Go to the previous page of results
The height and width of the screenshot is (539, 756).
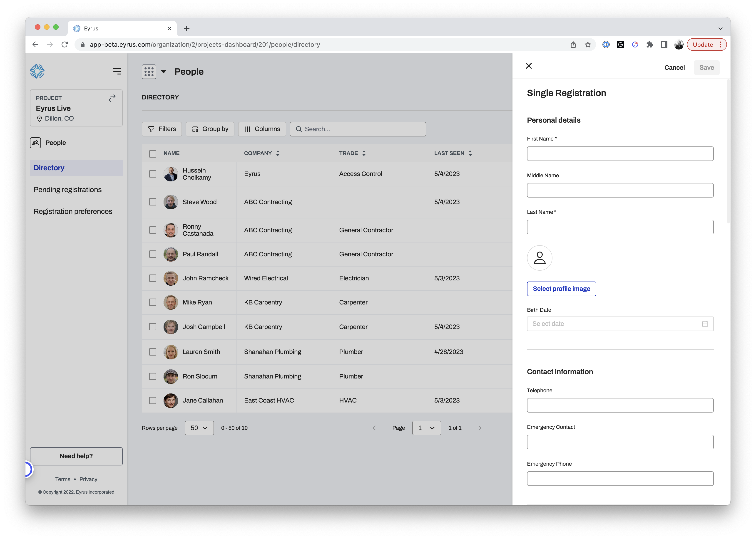[374, 428]
